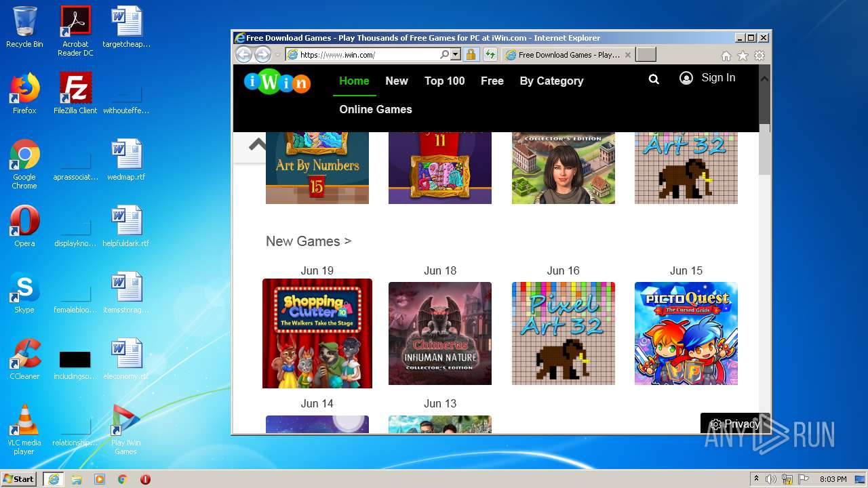Click the search magnifier in the address bar
This screenshot has height=488, width=868.
[x=444, y=55]
